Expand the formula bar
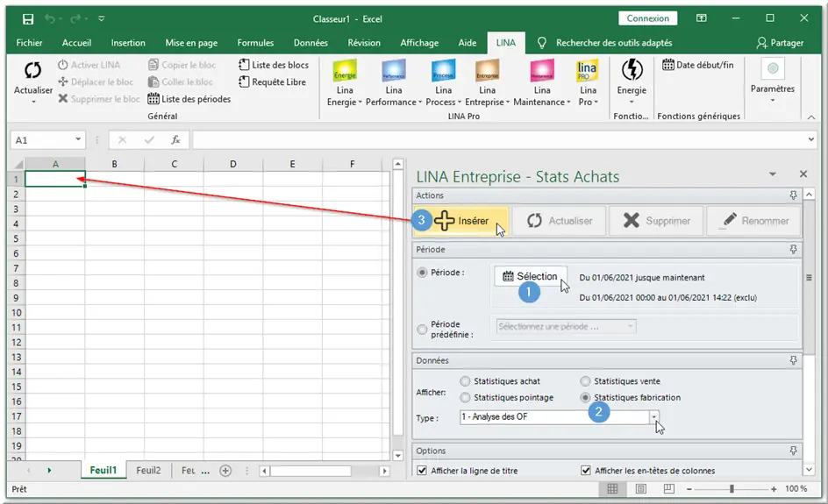The image size is (828, 504). tap(811, 139)
